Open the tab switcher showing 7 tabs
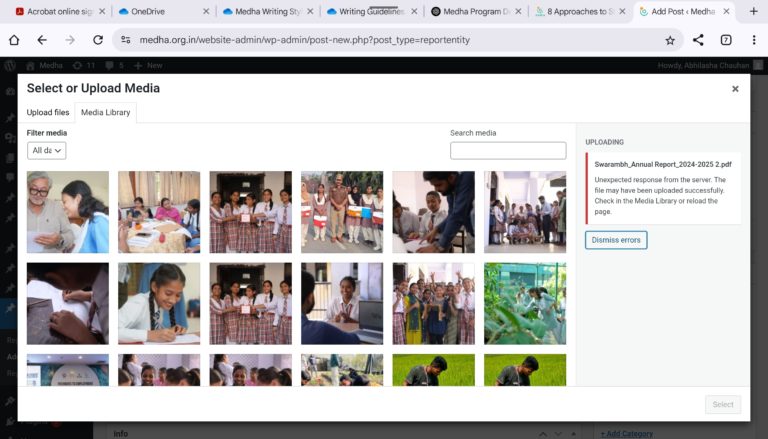This screenshot has width=768, height=439. (726, 40)
